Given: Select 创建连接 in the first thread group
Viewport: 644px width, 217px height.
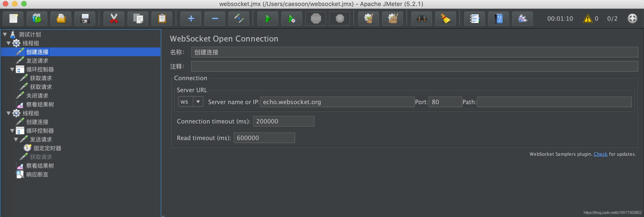Looking at the screenshot, I should pyautogui.click(x=37, y=52).
